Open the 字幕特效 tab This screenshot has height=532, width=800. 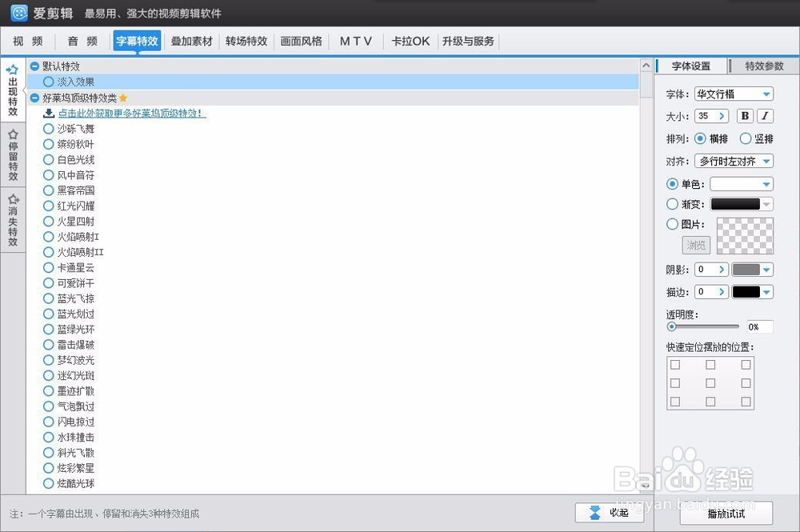[x=137, y=42]
